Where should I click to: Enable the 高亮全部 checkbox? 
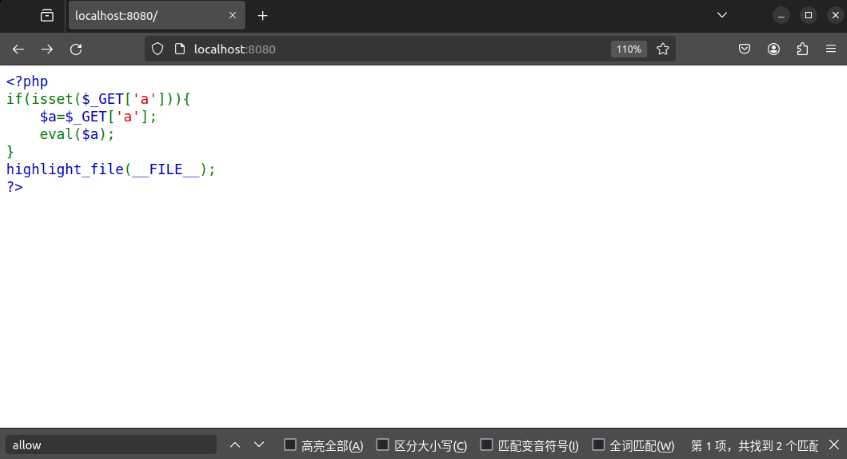pyautogui.click(x=291, y=445)
